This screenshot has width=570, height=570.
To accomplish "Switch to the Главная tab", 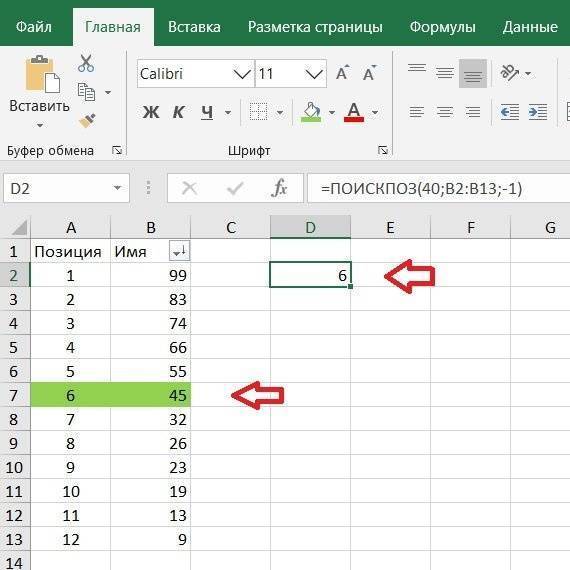I will pos(113,27).
